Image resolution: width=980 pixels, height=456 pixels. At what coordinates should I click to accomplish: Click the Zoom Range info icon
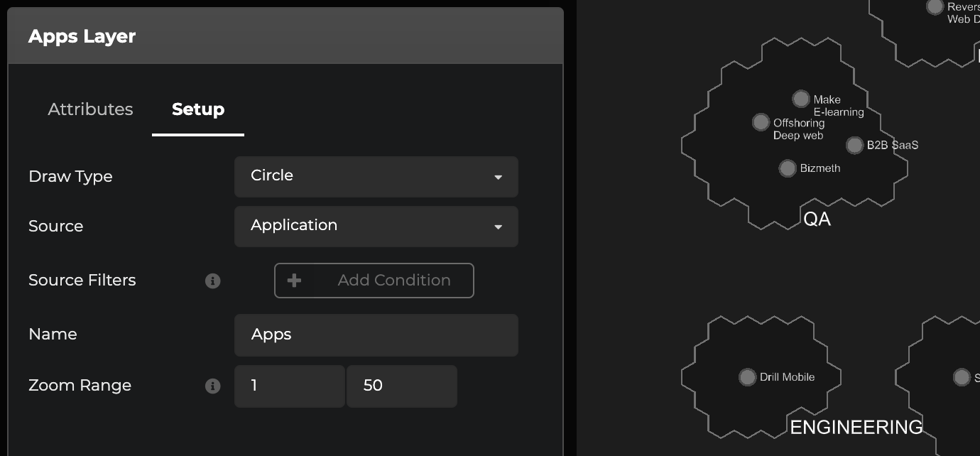point(212,386)
